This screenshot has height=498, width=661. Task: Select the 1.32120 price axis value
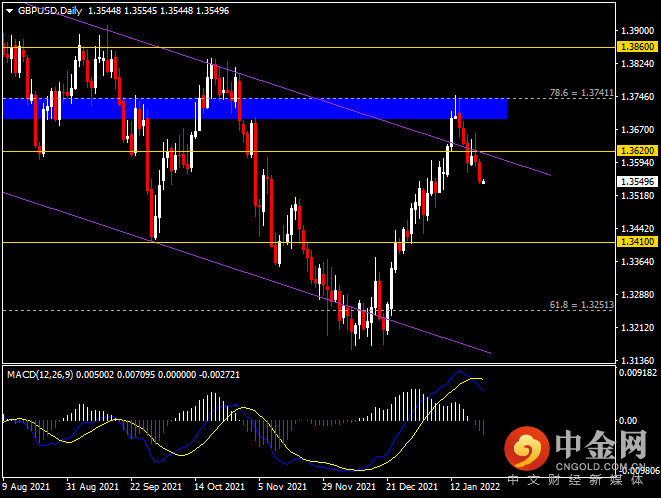click(638, 328)
